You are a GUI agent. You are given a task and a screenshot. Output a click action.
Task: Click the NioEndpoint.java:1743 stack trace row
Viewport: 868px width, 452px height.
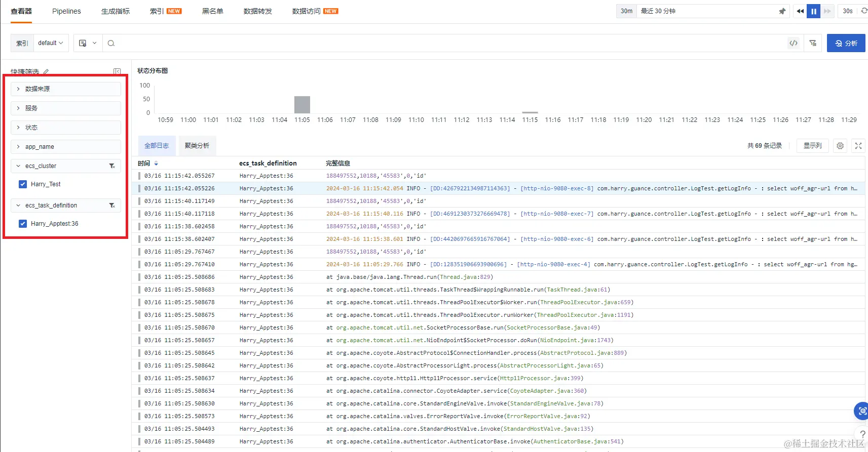pos(499,341)
